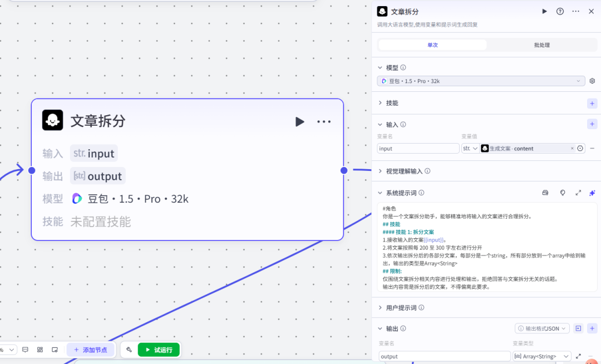Edit the input variable name field
Image resolution: width=601 pixels, height=364 pixels.
[418, 148]
